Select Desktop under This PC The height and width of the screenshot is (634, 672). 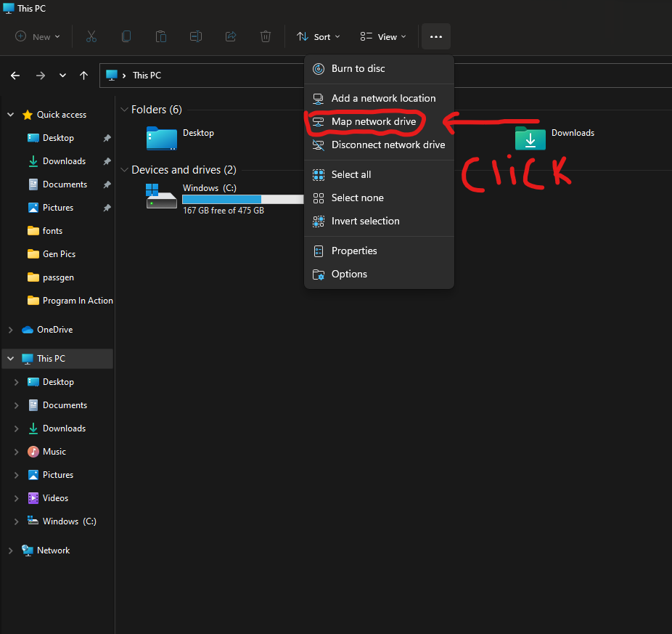pos(58,382)
